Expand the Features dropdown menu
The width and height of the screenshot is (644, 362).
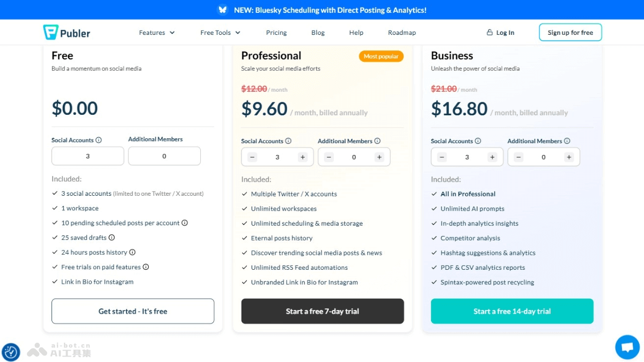click(157, 33)
